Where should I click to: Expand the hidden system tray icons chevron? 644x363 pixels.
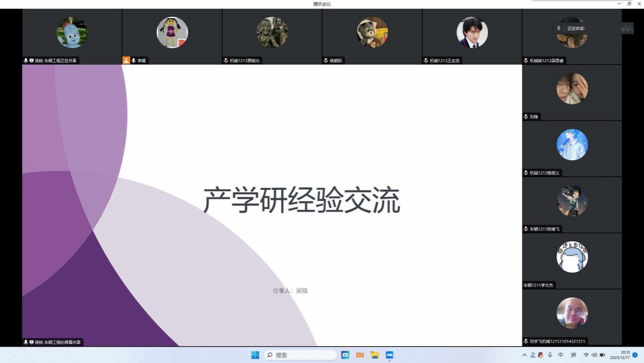pyautogui.click(x=524, y=355)
